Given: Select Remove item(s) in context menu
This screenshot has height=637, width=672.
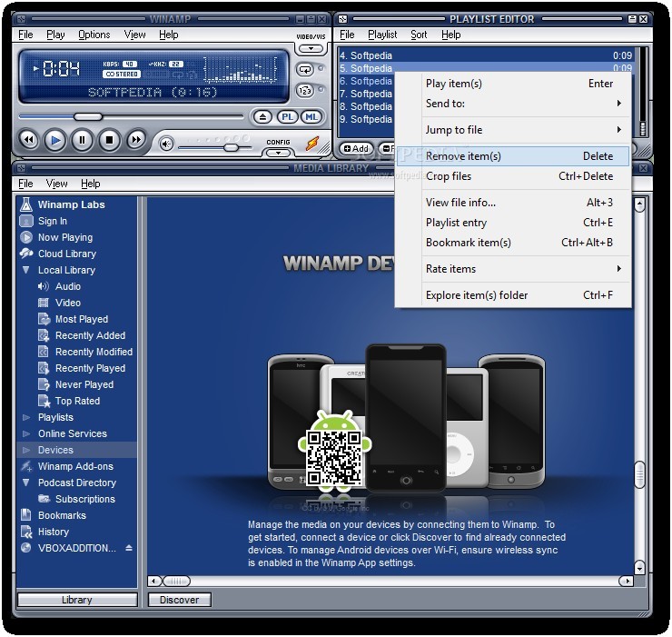Looking at the screenshot, I should (512, 156).
